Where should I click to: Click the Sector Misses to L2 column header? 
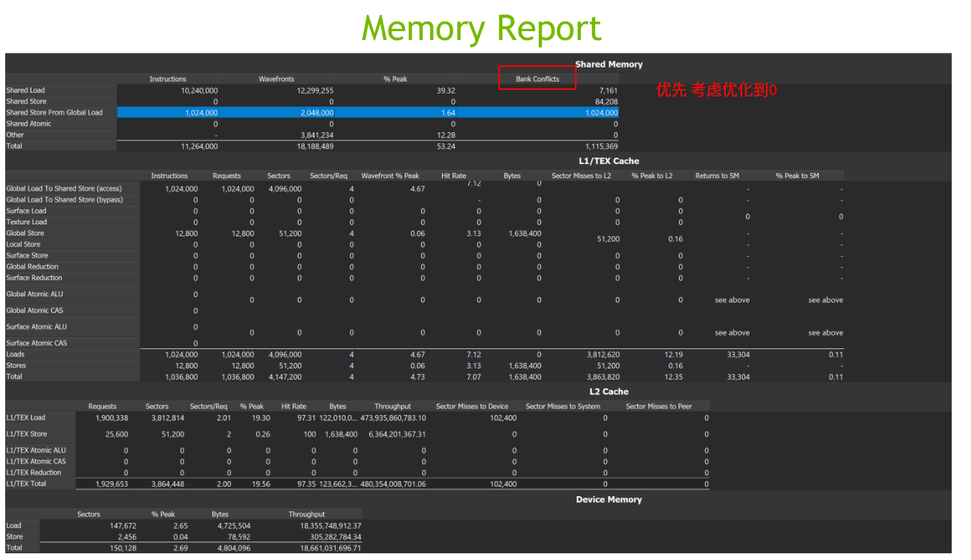pyautogui.click(x=582, y=176)
